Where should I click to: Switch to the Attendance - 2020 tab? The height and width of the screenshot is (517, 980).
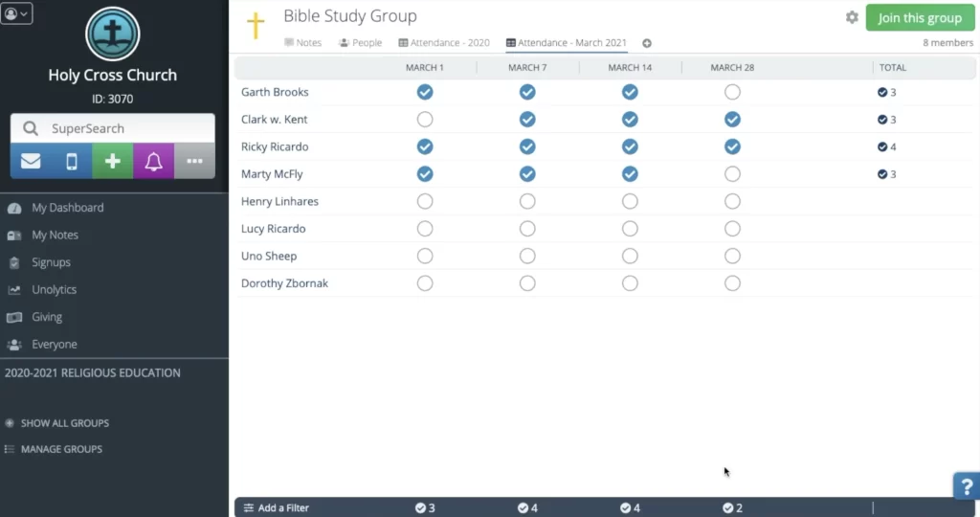pyautogui.click(x=444, y=43)
